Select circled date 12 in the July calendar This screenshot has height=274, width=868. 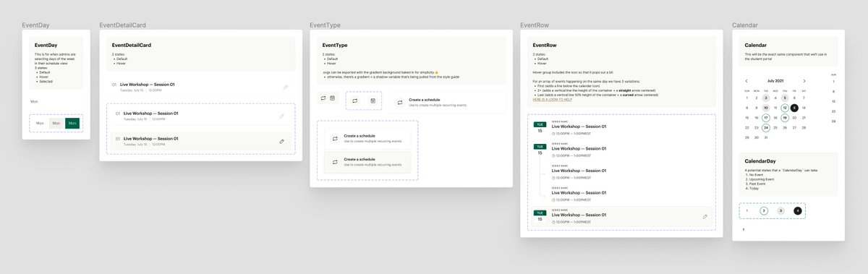(785, 108)
